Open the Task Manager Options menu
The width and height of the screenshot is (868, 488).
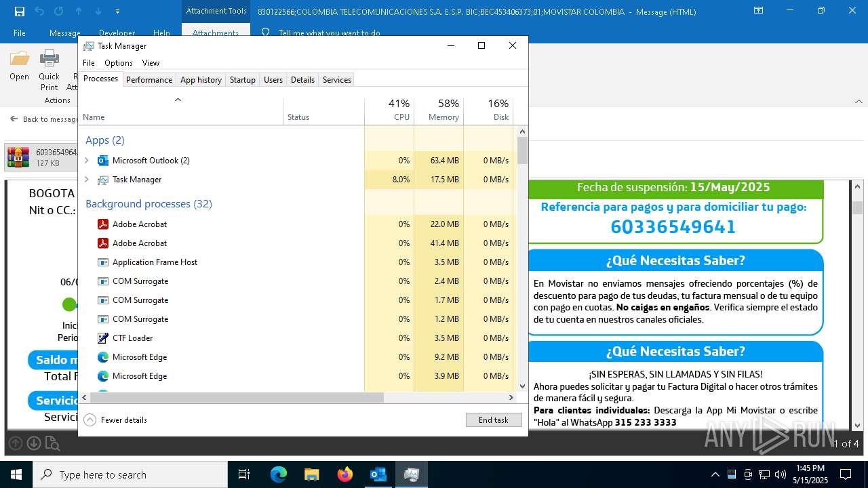pos(119,63)
